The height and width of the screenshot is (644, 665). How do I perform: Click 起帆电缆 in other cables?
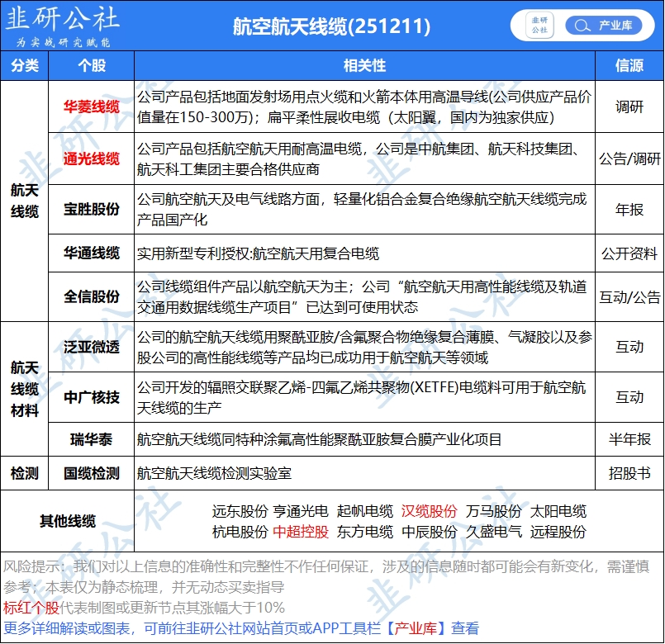365,511
